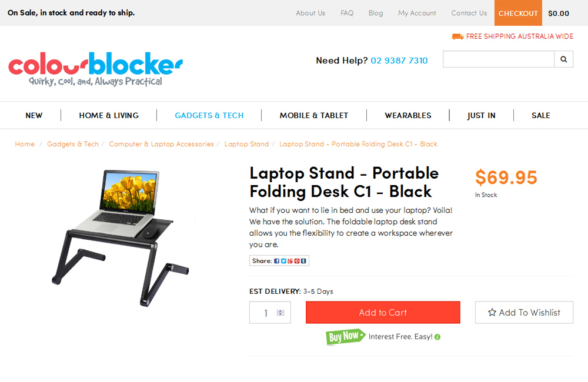Click the Laptop Stand breadcrumb link
The image size is (588, 382).
coord(246,144)
